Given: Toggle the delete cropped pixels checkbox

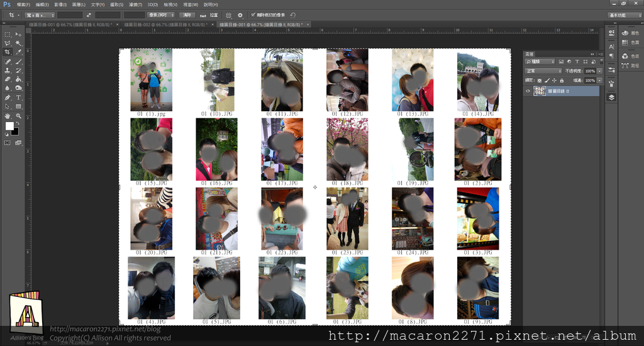Looking at the screenshot, I should click(253, 15).
